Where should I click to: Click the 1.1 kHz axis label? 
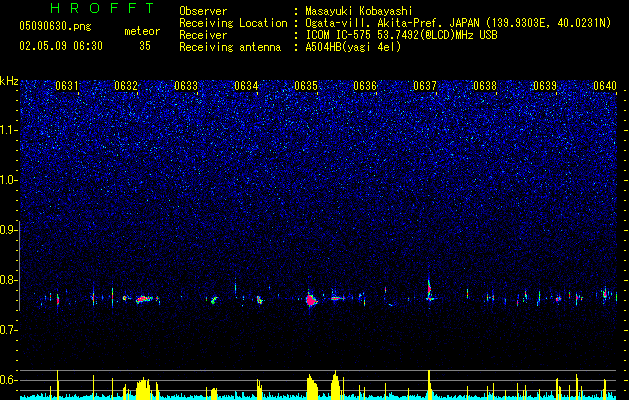click(x=8, y=130)
